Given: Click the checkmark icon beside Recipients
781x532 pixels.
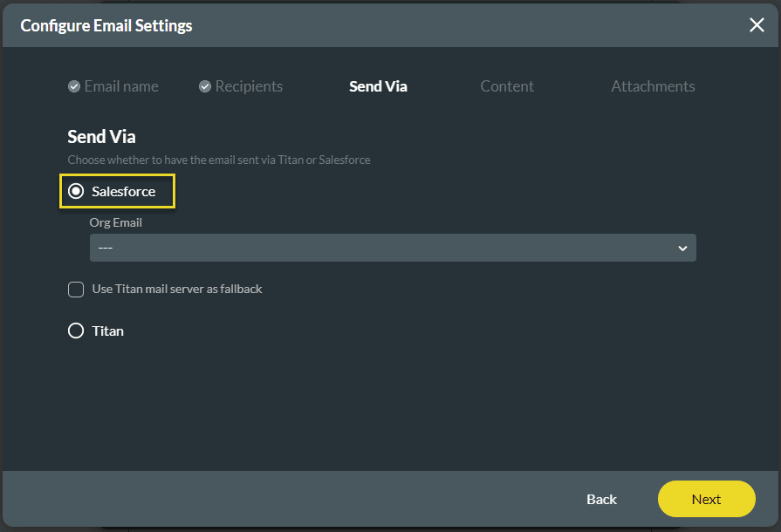Looking at the screenshot, I should tap(205, 86).
